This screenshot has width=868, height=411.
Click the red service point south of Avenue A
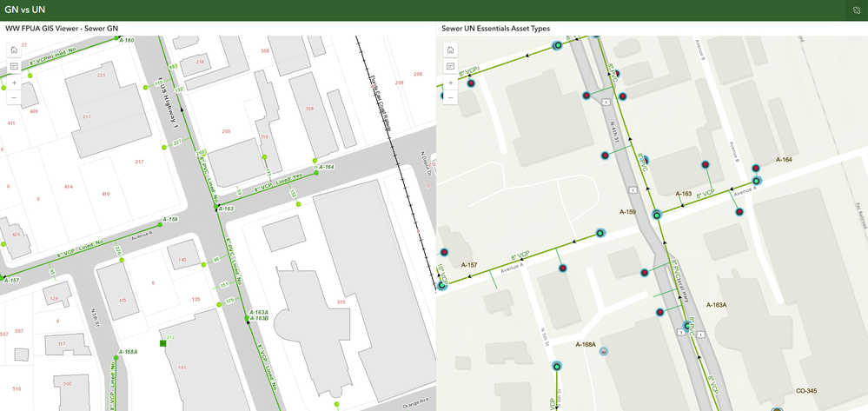coord(563,268)
